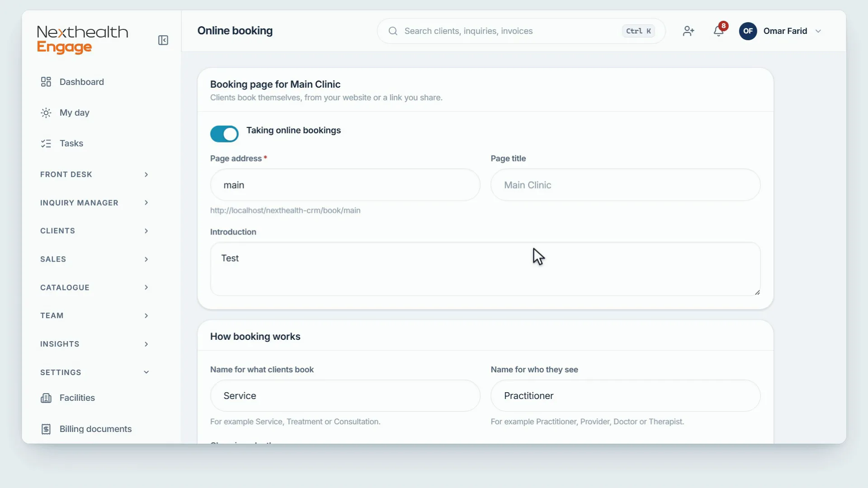
Task: Expand the Inquiry Manager section
Action: click(x=94, y=203)
